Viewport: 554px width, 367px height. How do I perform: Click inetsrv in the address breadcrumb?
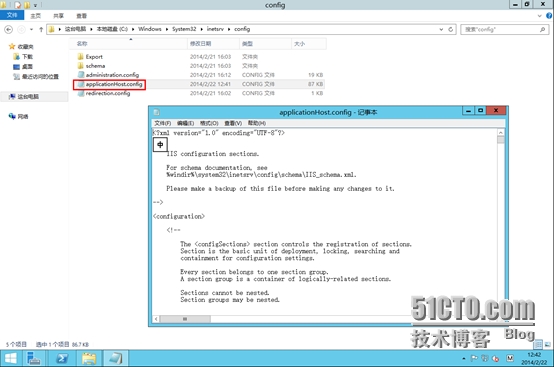215,29
